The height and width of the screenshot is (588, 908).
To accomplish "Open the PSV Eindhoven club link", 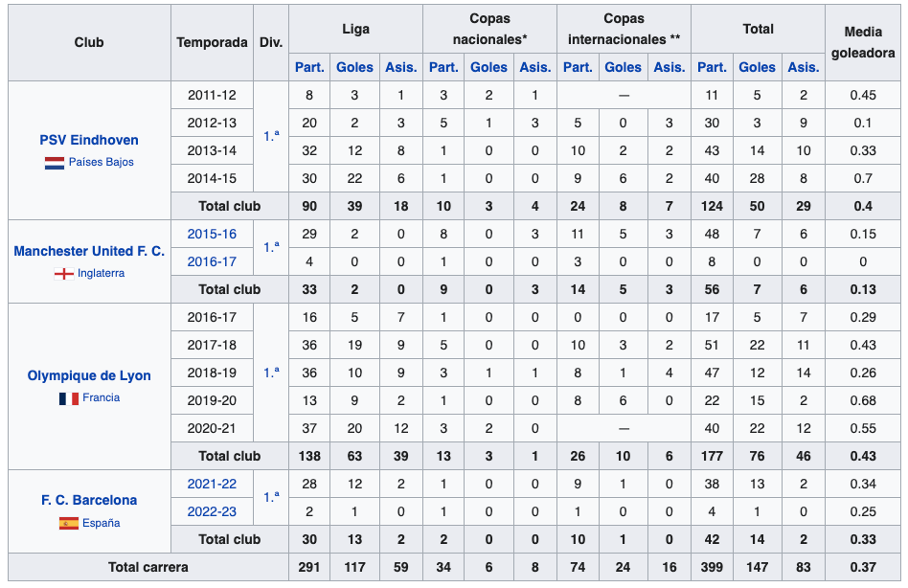I will (89, 140).
